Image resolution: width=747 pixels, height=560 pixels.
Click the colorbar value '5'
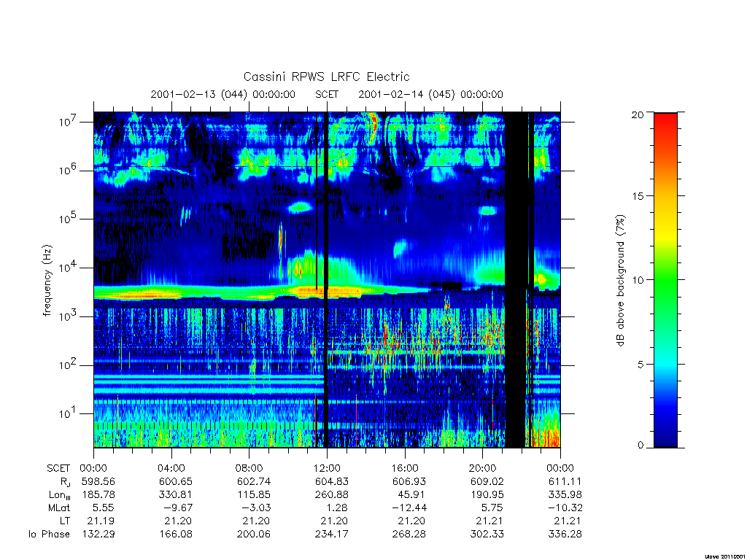point(640,365)
